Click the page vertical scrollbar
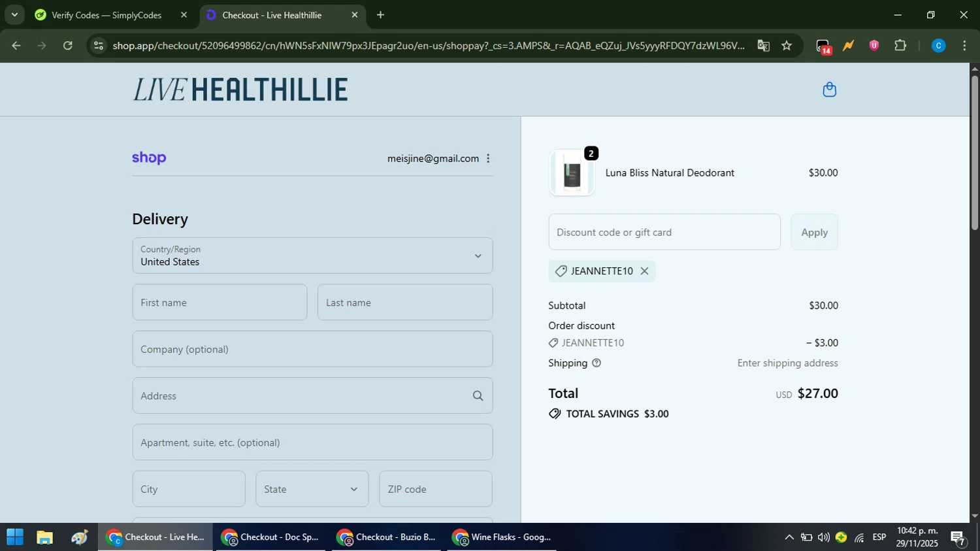Screen dimensions: 980x551 tap(975, 154)
